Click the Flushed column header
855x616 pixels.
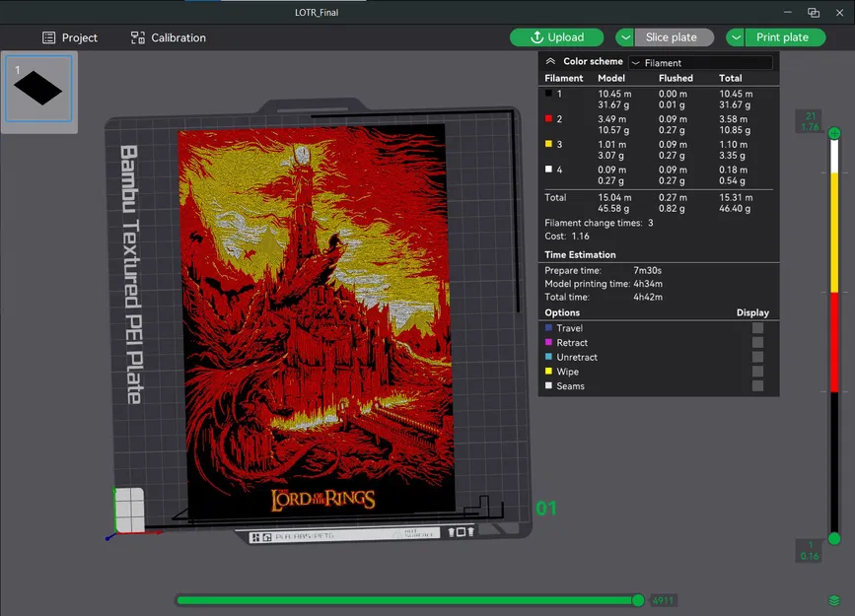click(x=676, y=78)
